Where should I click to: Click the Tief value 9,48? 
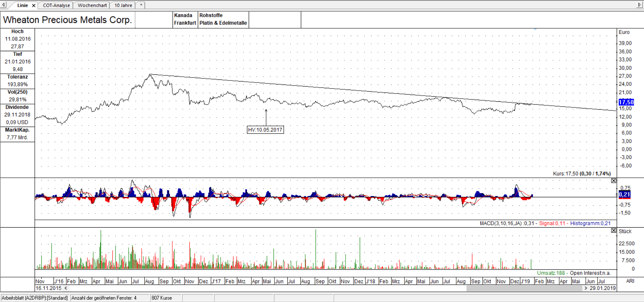pos(17,69)
